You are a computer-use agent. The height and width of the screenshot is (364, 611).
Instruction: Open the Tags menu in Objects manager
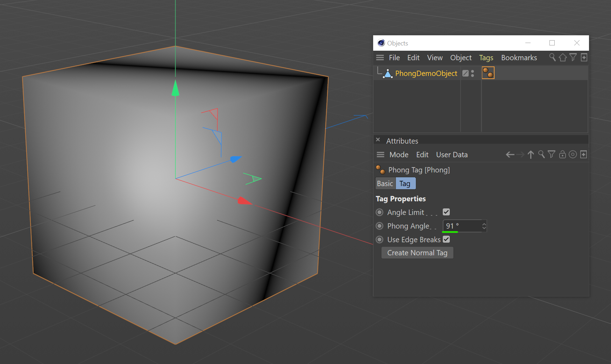click(x=486, y=58)
